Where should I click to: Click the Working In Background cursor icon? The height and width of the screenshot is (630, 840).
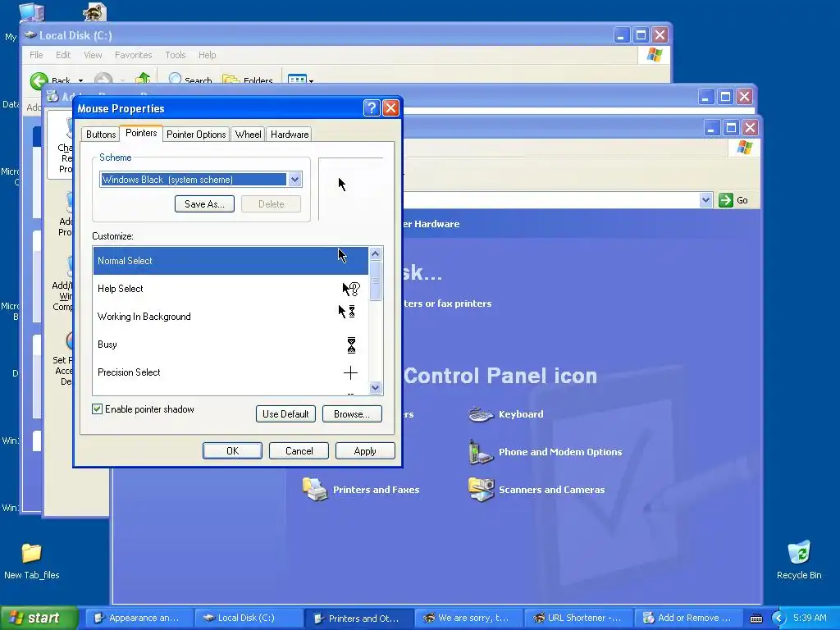[x=347, y=311]
